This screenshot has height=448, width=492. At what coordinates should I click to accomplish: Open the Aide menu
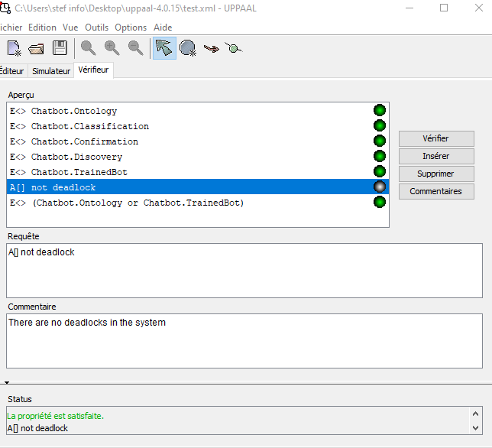click(163, 28)
